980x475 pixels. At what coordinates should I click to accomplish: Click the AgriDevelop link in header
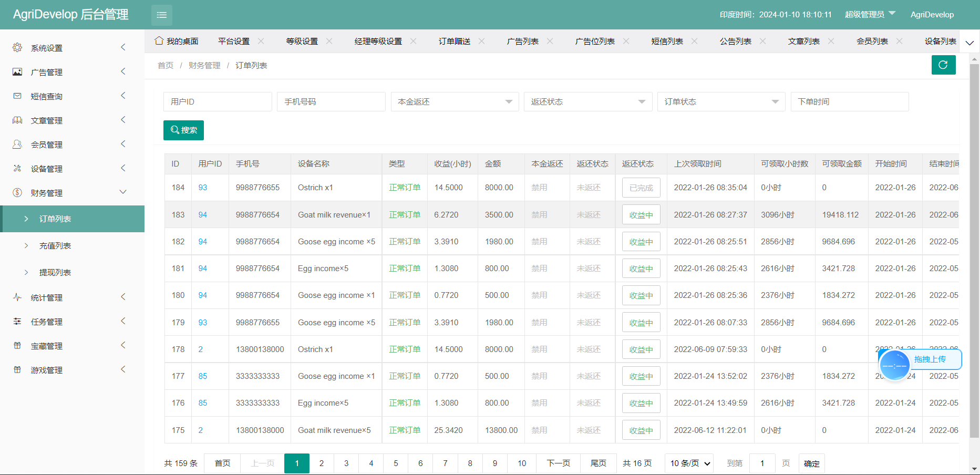(932, 15)
